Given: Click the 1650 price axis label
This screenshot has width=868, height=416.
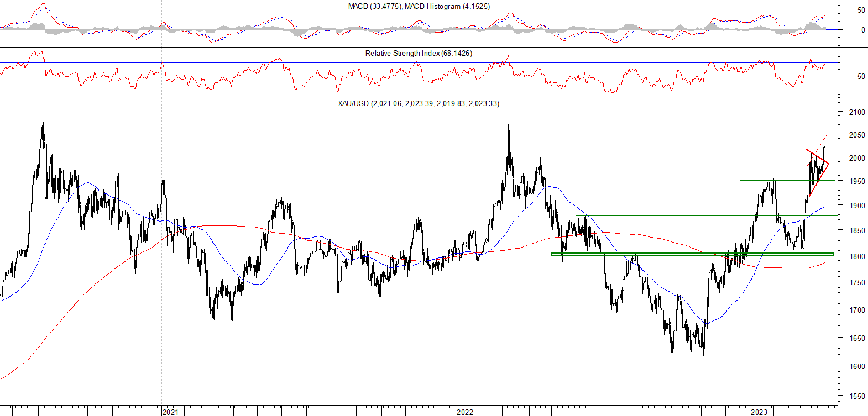Looking at the screenshot, I should tap(857, 338).
